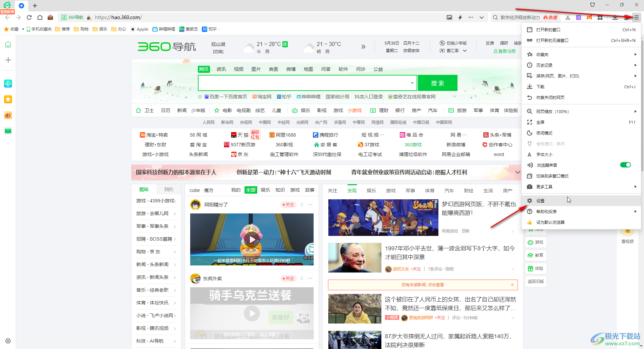The width and height of the screenshot is (644, 349).
Task: Select 切换到多窗口模式 menu item
Action: tap(581, 176)
